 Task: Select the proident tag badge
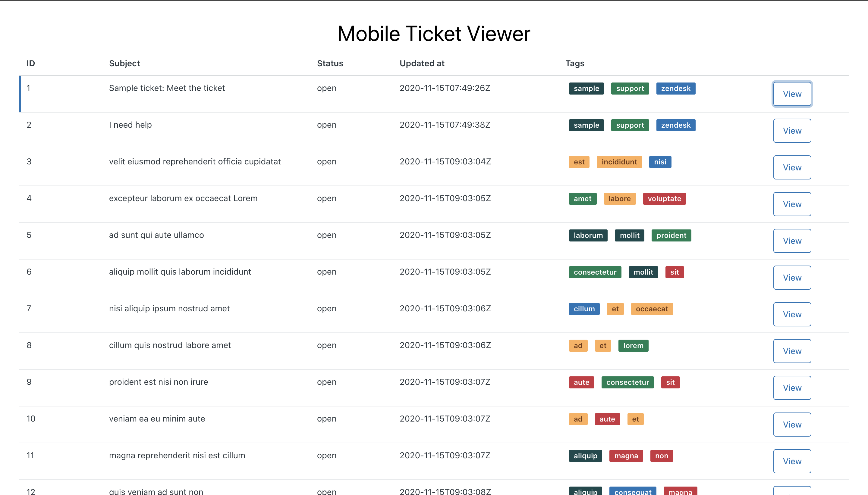(x=671, y=235)
